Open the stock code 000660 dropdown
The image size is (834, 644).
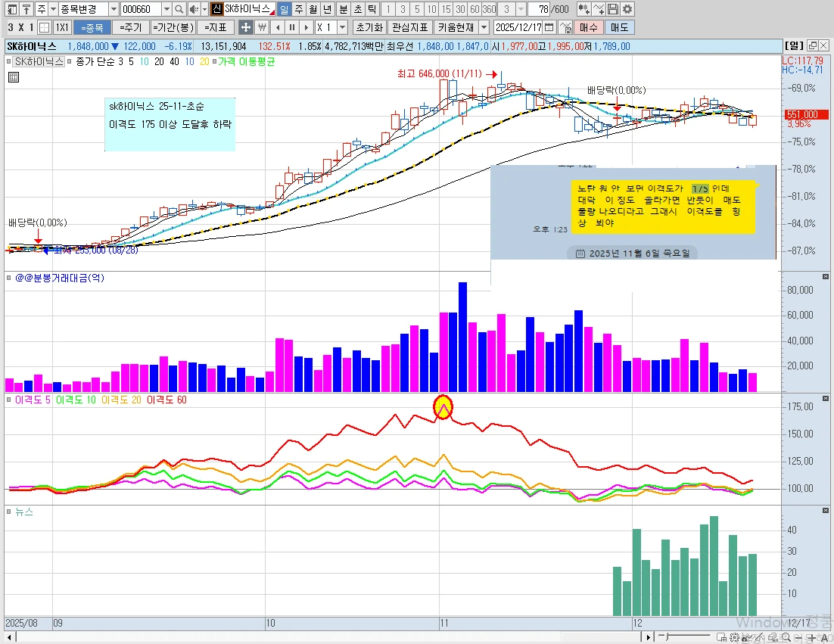166,9
